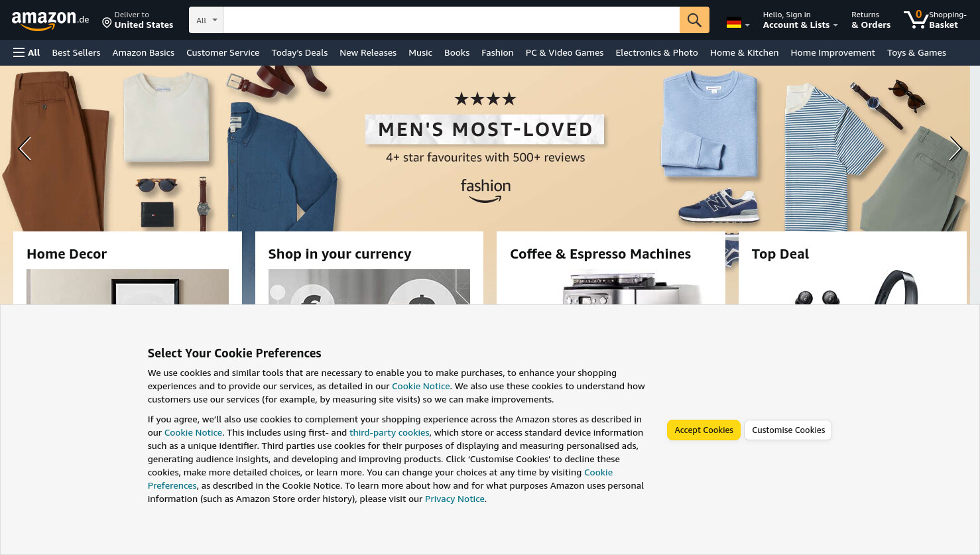
Task: Choose Customise Cookies button
Action: coord(788,430)
